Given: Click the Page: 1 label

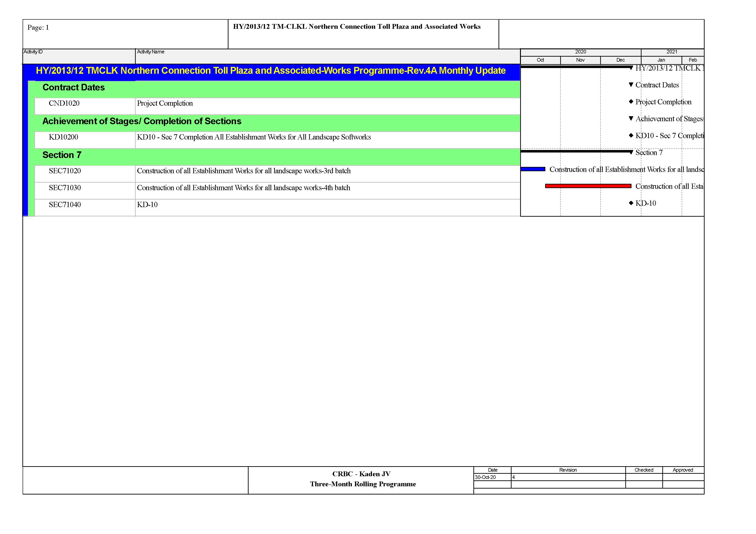Looking at the screenshot, I should click(38, 27).
